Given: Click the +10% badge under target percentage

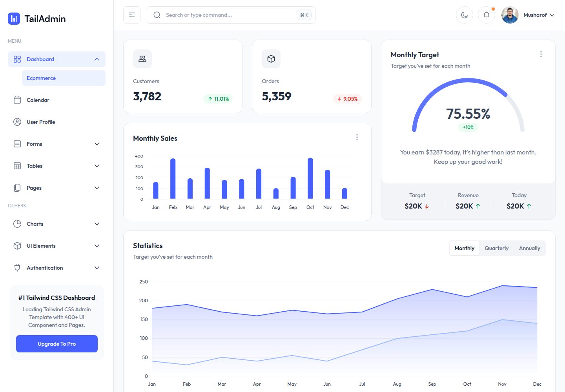Looking at the screenshot, I should coord(468,127).
